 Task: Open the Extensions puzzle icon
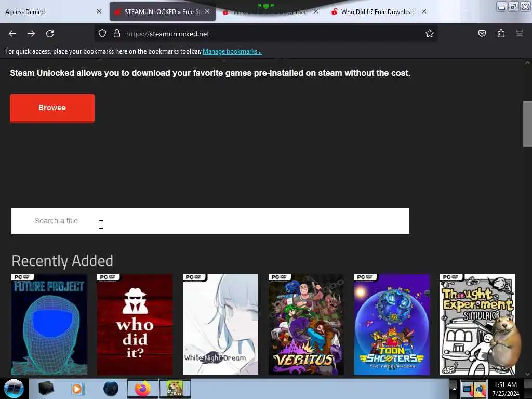[x=501, y=33]
